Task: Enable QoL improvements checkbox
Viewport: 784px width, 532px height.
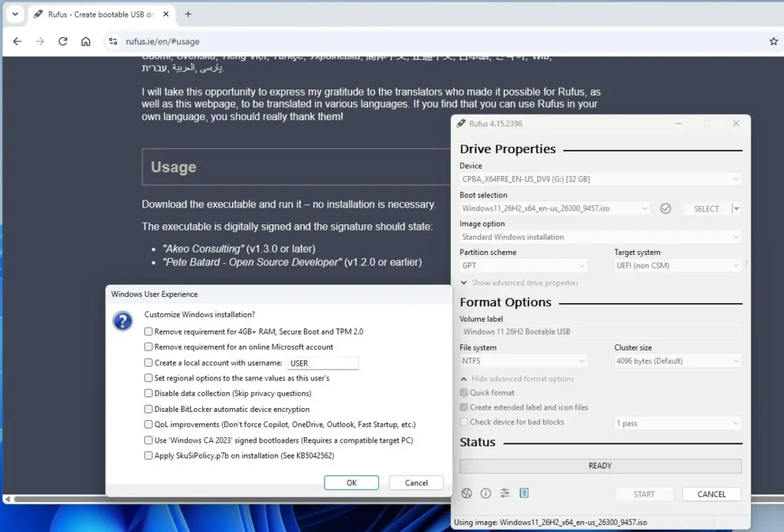Action: [x=149, y=425]
